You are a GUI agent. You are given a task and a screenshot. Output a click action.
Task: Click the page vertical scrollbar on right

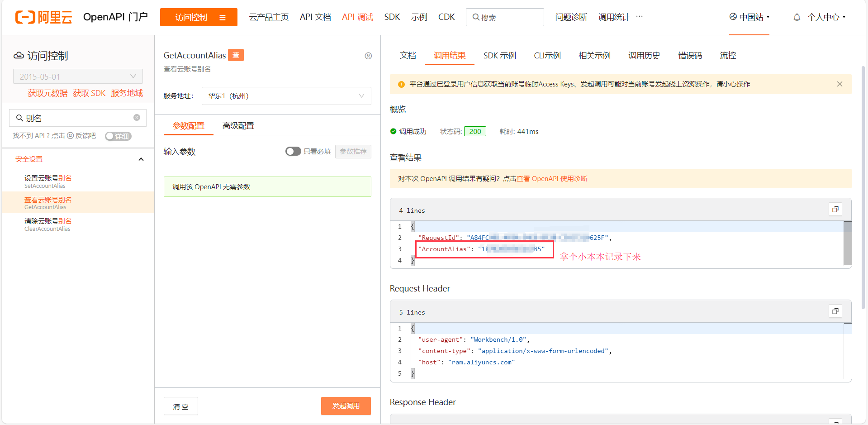863,187
